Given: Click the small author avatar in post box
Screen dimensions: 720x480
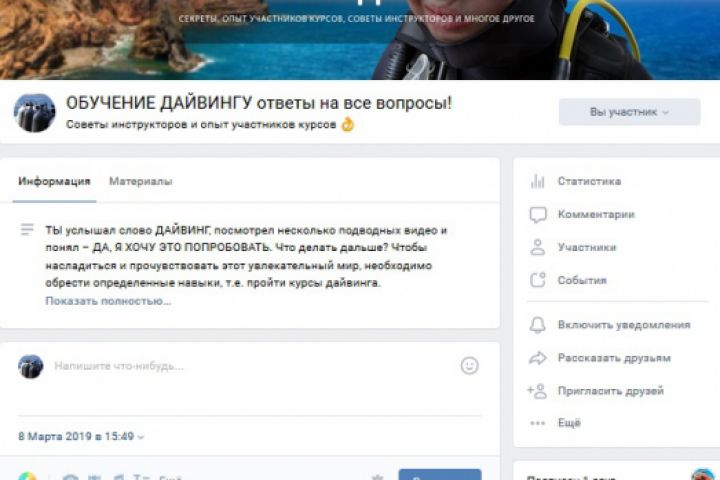Looking at the screenshot, I should 31,367.
